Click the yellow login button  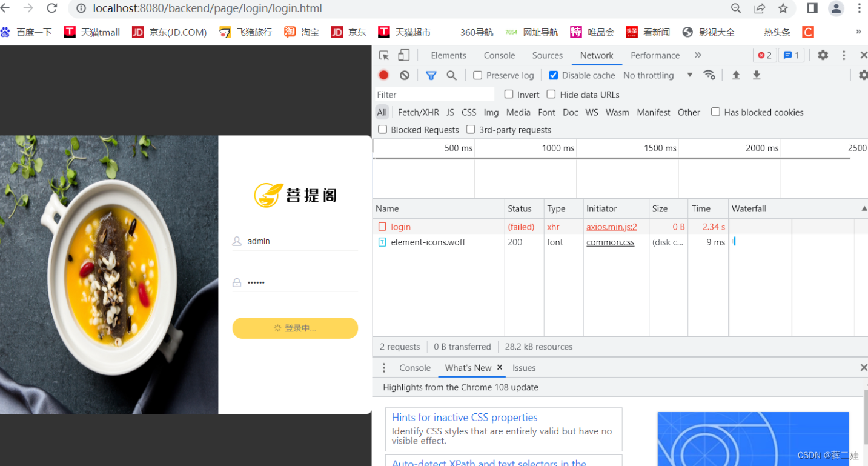[295, 328]
